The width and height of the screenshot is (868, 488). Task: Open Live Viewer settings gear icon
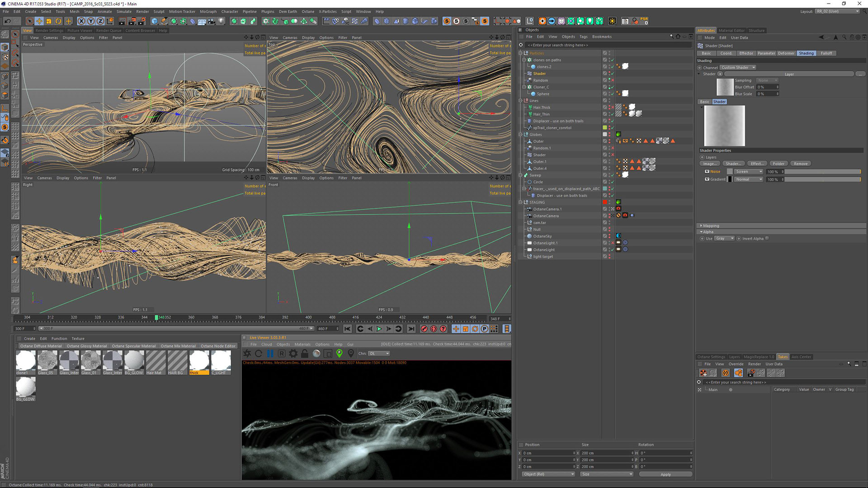(293, 354)
